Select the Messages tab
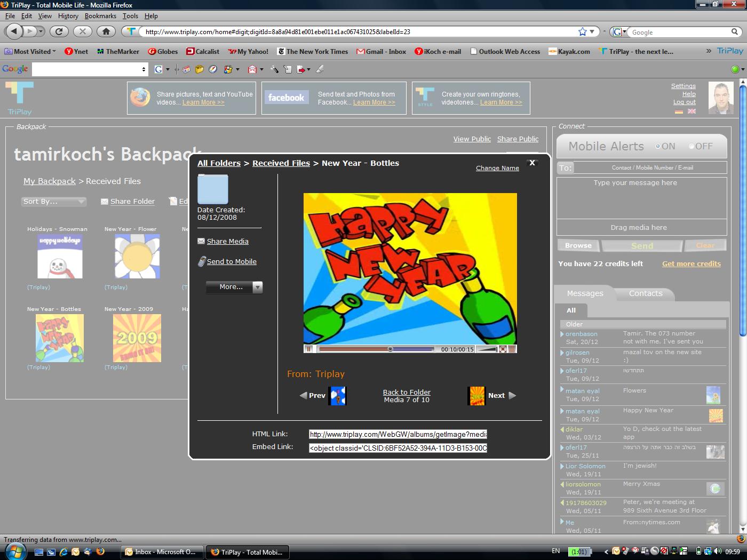The width and height of the screenshot is (747, 560). (585, 293)
